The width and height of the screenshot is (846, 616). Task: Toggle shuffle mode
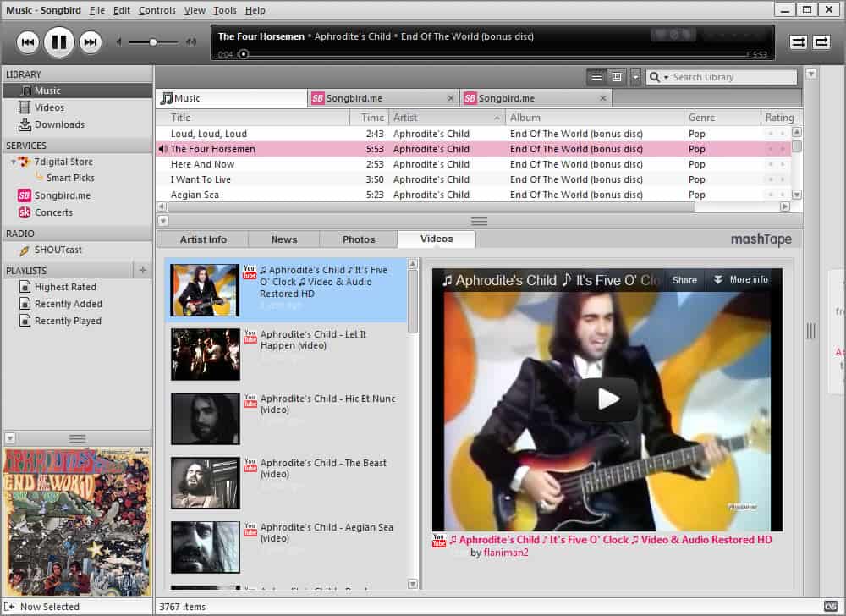click(x=798, y=42)
